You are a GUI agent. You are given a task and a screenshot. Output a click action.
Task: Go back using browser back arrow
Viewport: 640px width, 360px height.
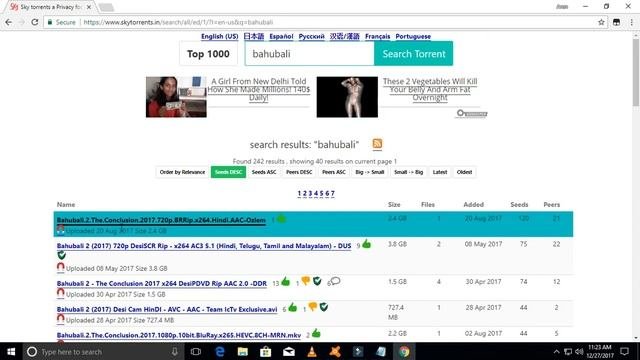(9, 22)
